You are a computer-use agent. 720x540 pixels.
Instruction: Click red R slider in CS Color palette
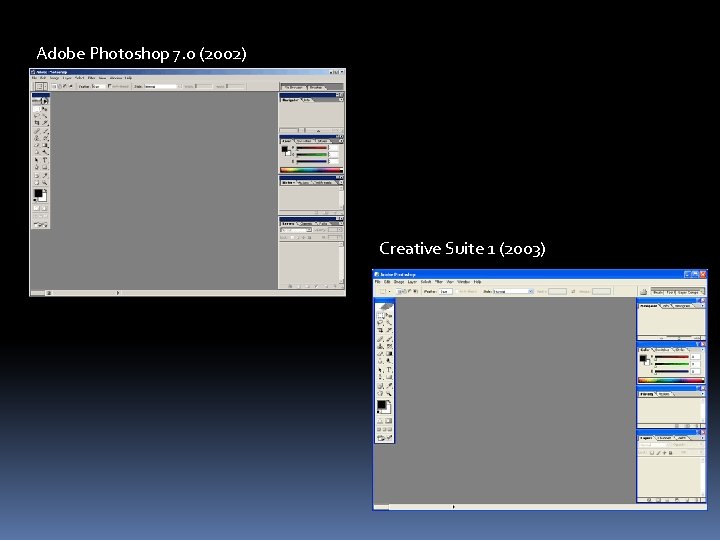(x=672, y=357)
